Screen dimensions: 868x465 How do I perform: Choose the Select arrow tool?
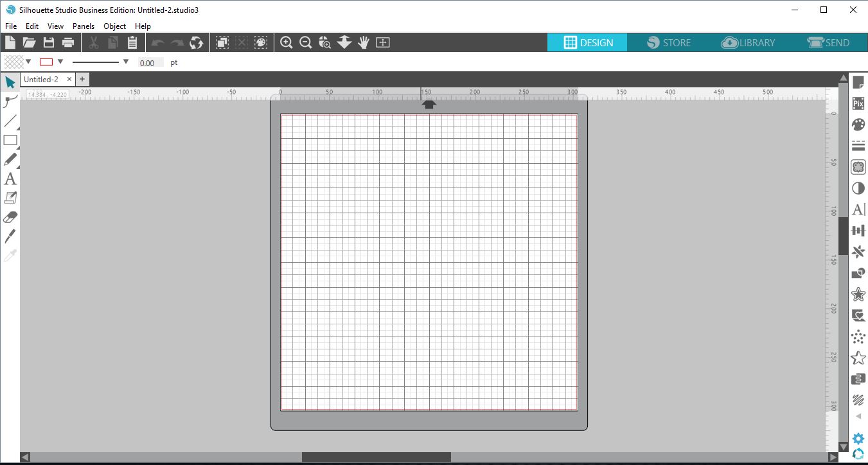pos(10,82)
